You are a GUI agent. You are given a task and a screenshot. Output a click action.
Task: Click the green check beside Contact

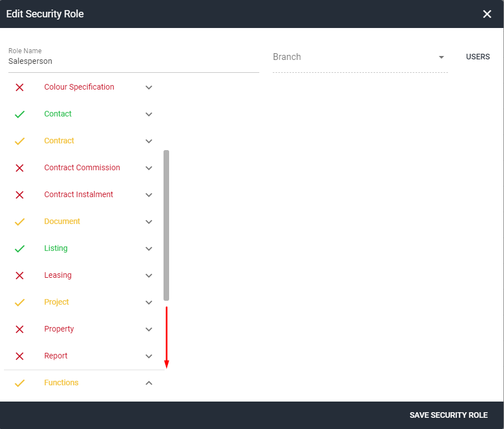20,114
